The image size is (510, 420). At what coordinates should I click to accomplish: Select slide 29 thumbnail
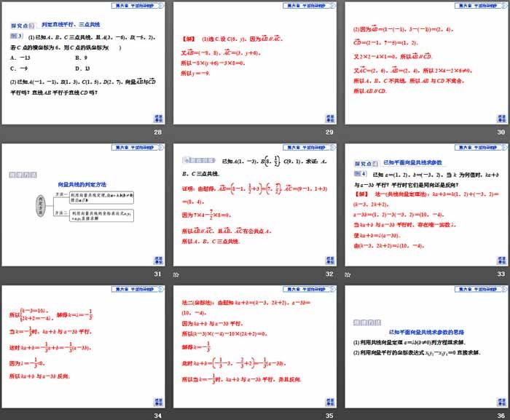point(255,63)
